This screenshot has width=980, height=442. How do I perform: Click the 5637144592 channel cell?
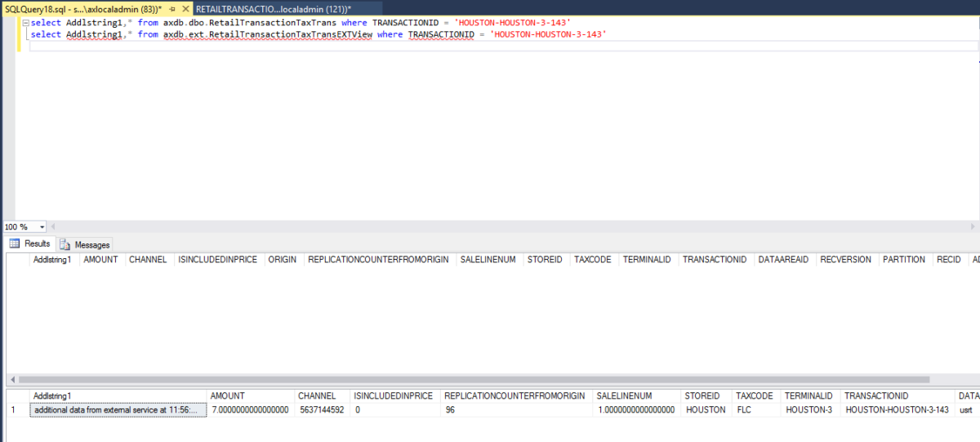click(323, 409)
